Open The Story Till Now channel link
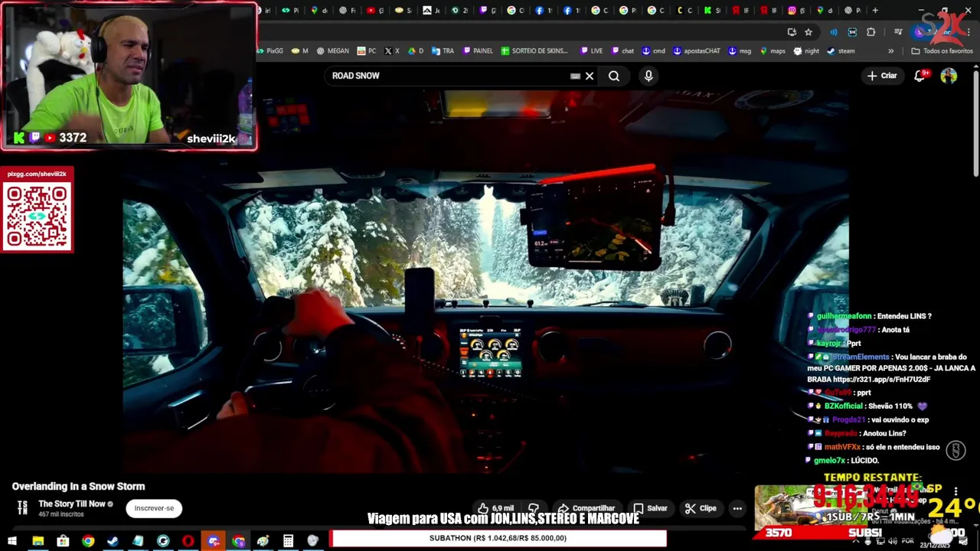 click(x=72, y=504)
